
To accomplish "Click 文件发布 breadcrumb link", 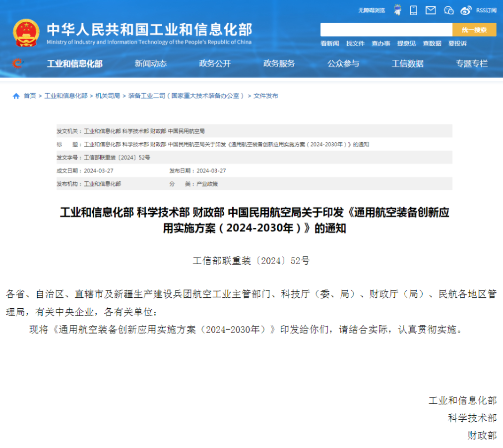I will (265, 96).
